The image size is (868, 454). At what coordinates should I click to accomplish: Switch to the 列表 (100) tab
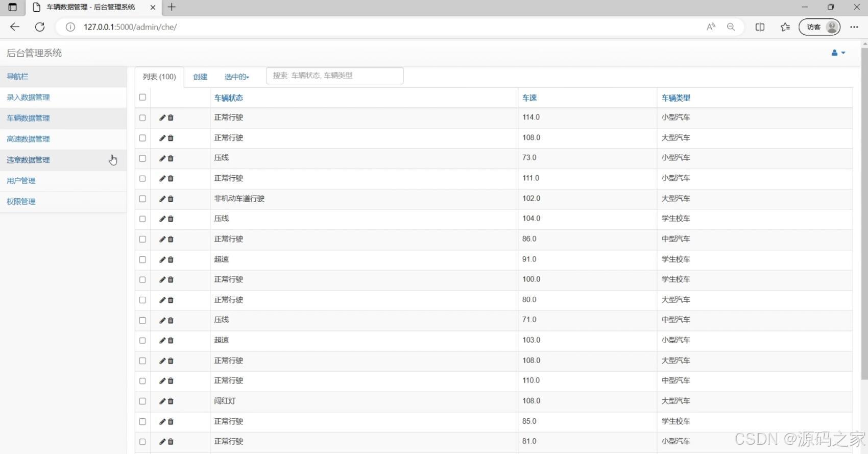(159, 77)
